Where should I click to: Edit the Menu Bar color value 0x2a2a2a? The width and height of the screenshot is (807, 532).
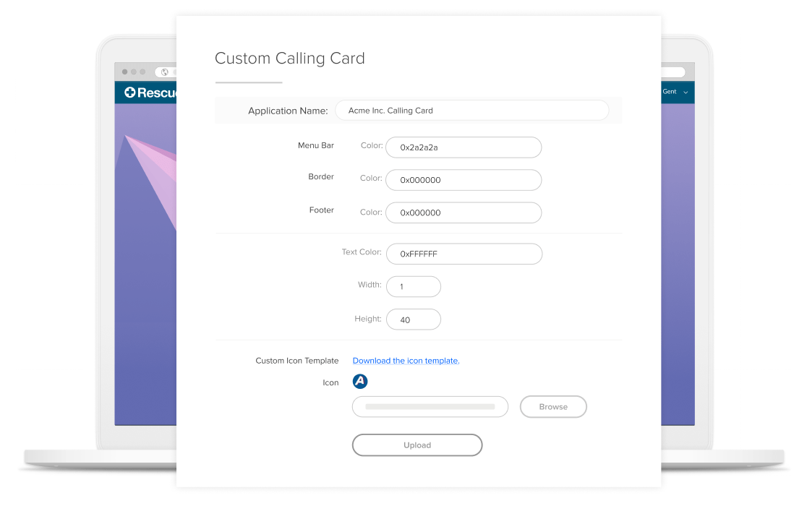click(x=464, y=147)
